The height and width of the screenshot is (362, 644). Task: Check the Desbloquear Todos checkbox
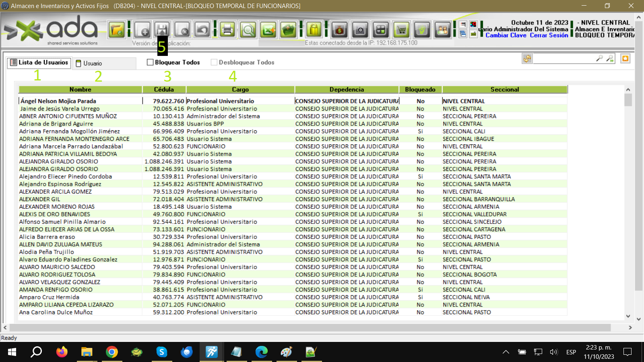[214, 62]
